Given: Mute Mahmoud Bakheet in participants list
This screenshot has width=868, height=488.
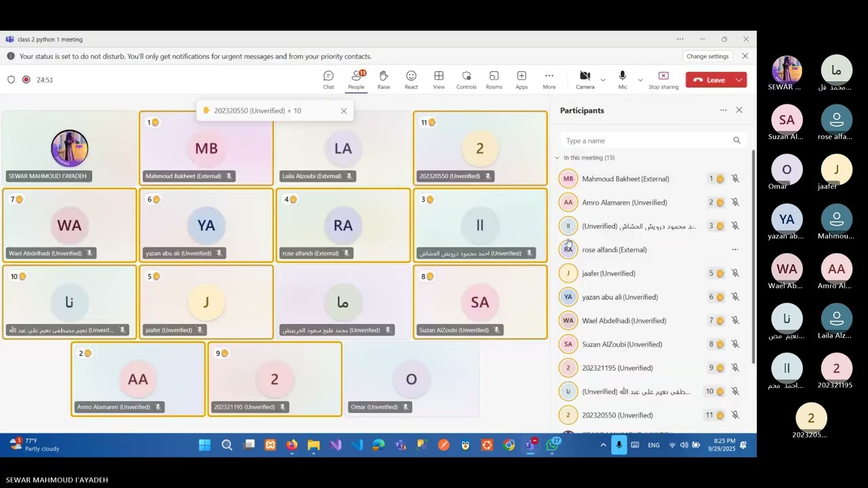Looking at the screenshot, I should coord(735,179).
